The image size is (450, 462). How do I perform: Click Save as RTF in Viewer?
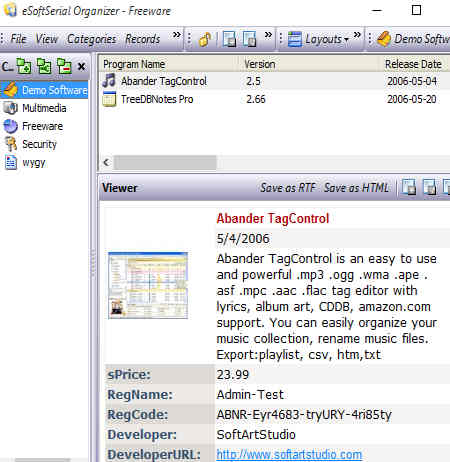(288, 188)
